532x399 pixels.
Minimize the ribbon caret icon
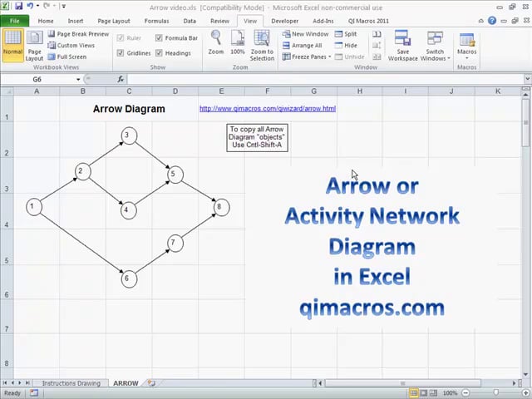pos(481,21)
